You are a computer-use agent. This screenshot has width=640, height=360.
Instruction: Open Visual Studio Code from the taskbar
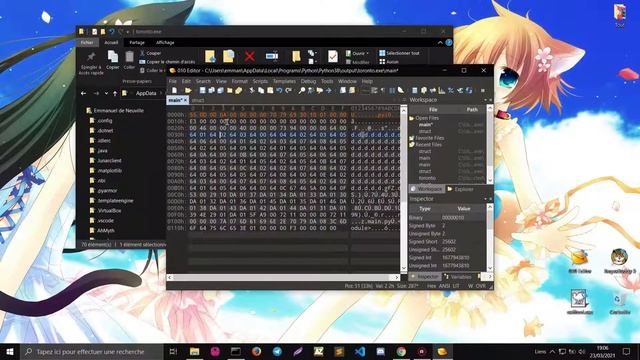[360, 351]
